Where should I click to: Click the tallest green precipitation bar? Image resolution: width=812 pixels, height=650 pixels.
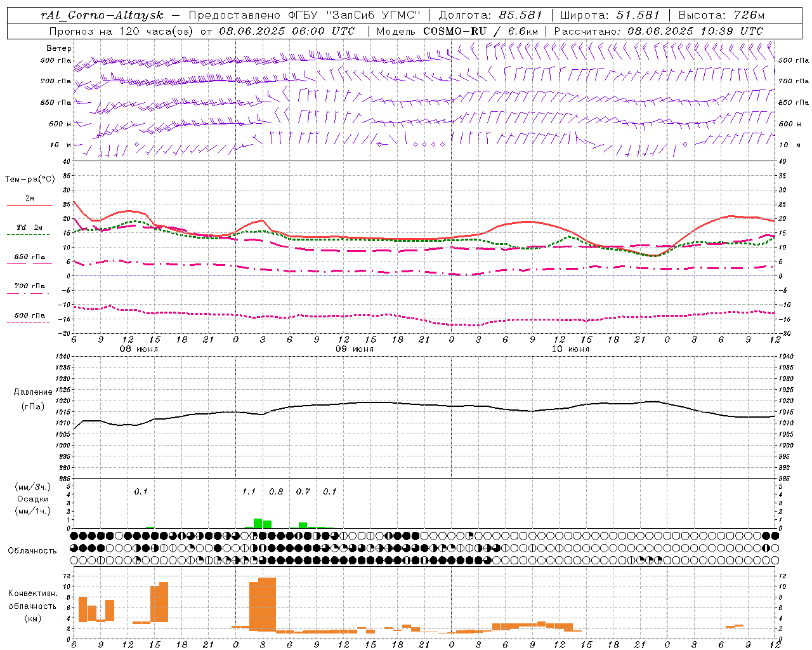tap(258, 524)
